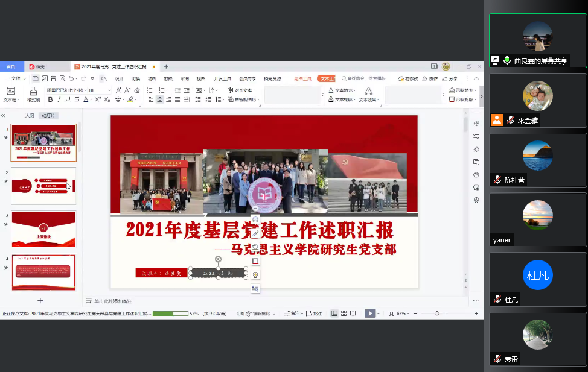The height and width of the screenshot is (372, 588).
Task: Click the 分享 share button
Action: click(x=449, y=78)
